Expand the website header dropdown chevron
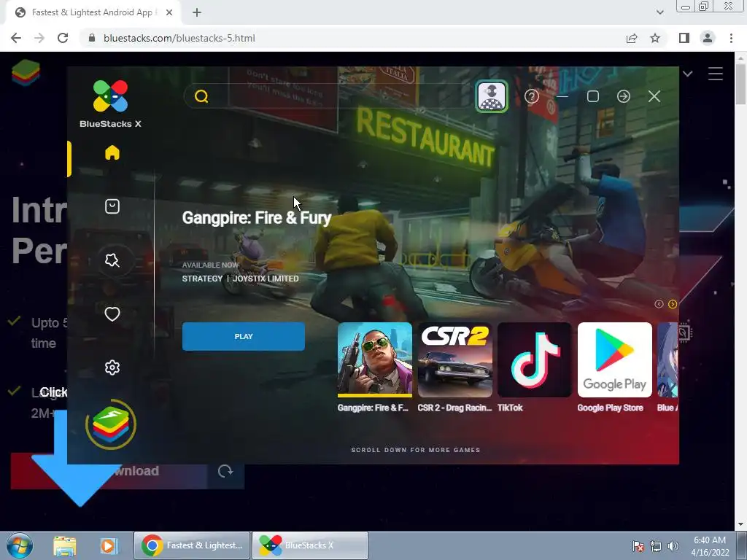The image size is (747, 560). coord(687,74)
